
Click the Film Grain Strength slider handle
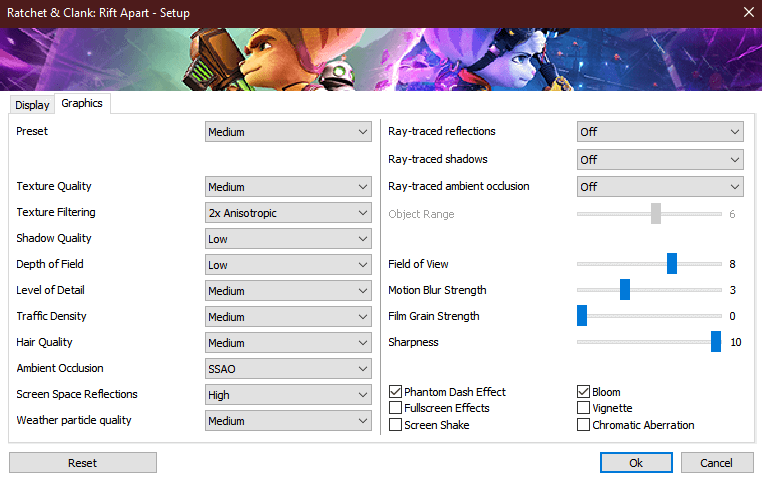point(582,315)
